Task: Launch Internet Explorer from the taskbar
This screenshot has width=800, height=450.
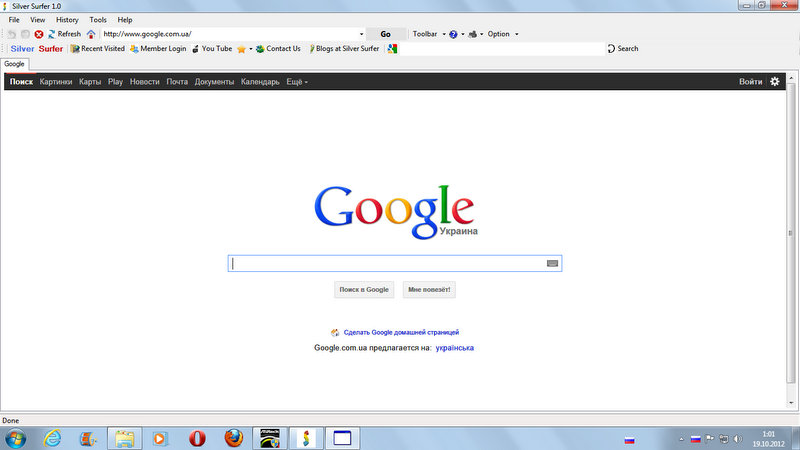Action: (x=52, y=439)
